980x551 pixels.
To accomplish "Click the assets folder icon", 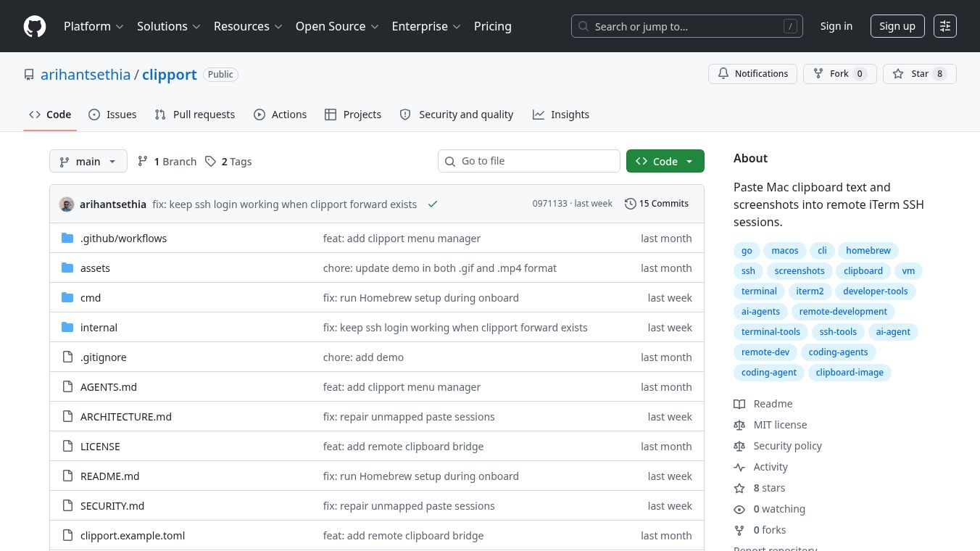I will (x=67, y=268).
